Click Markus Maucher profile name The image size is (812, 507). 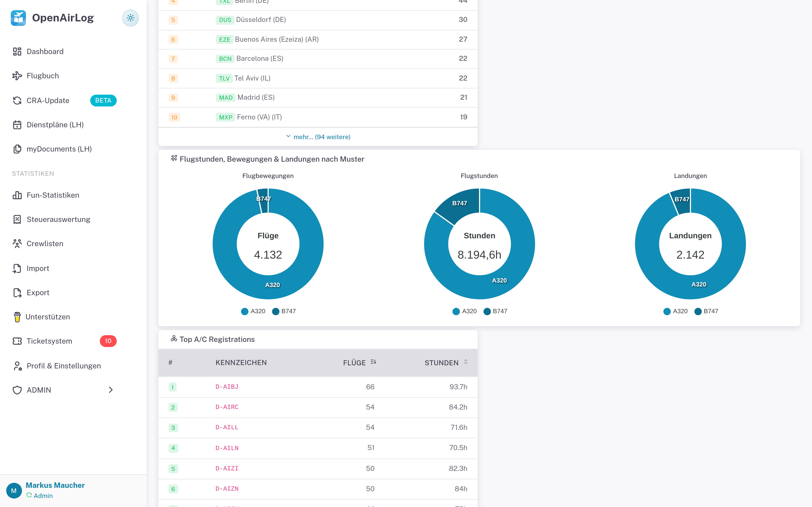(x=55, y=485)
